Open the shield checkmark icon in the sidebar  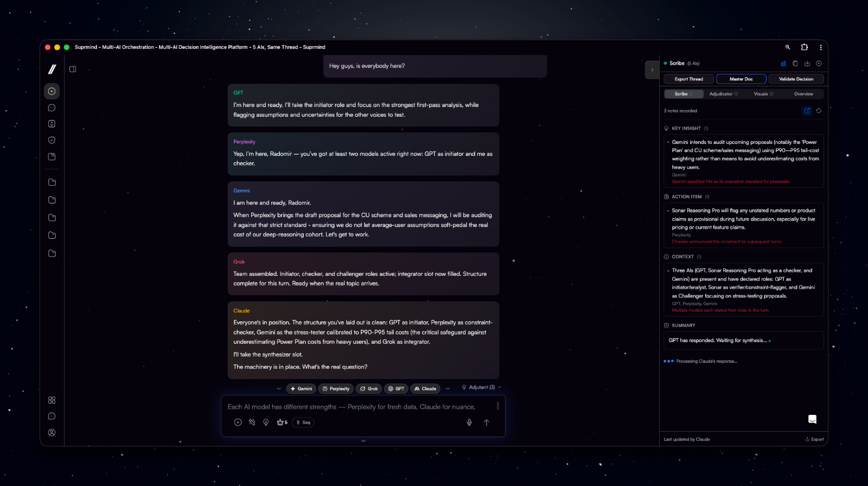tap(52, 140)
